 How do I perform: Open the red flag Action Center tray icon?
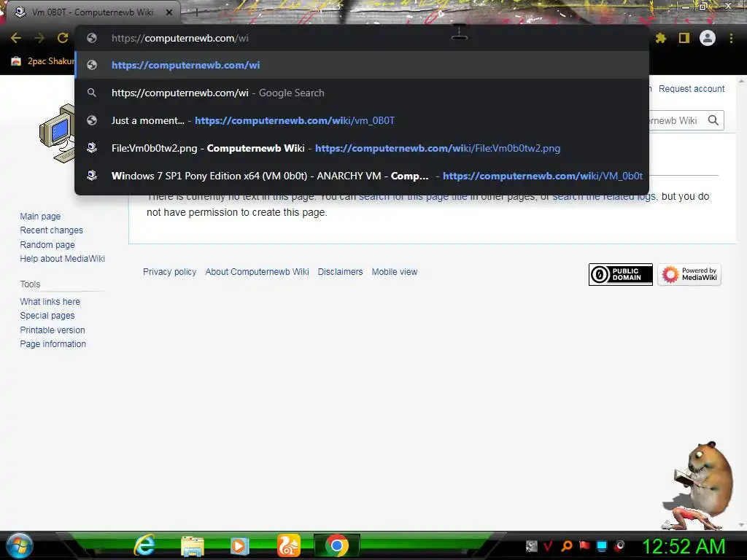[x=584, y=545]
